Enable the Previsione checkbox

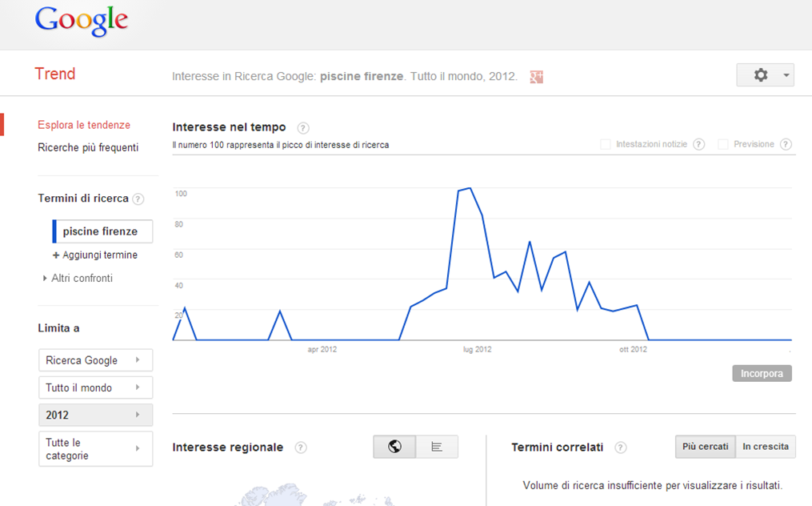(723, 144)
